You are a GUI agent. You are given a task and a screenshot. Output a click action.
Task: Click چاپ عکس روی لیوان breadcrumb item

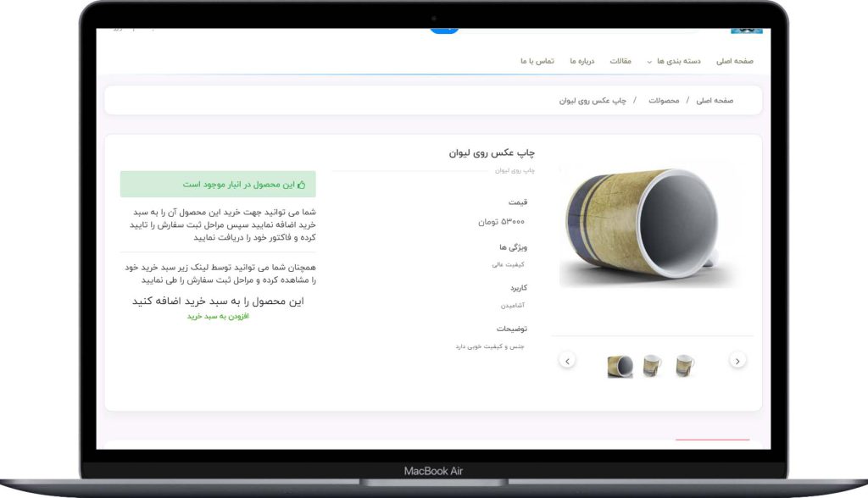tap(593, 101)
